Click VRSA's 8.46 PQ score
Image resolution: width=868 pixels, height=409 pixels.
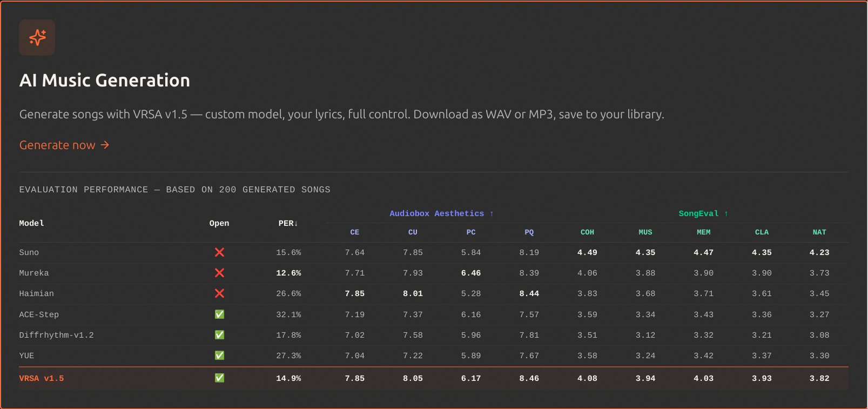click(529, 378)
